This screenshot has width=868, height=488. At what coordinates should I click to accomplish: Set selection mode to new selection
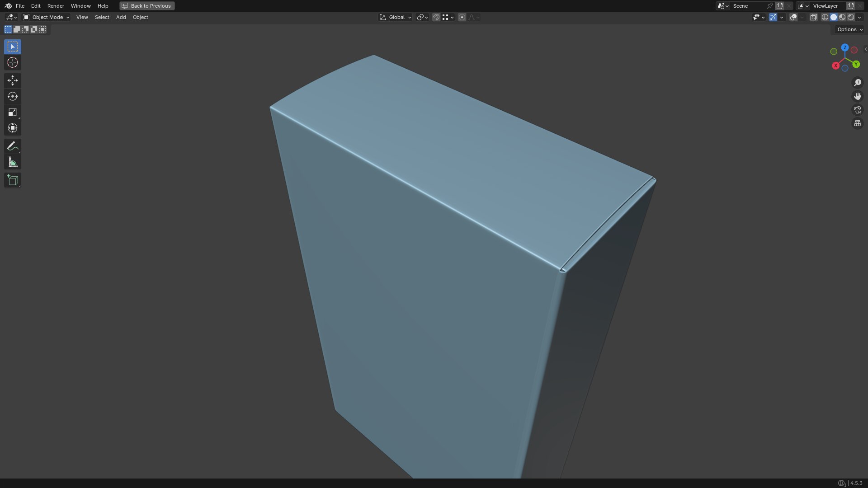(x=8, y=29)
